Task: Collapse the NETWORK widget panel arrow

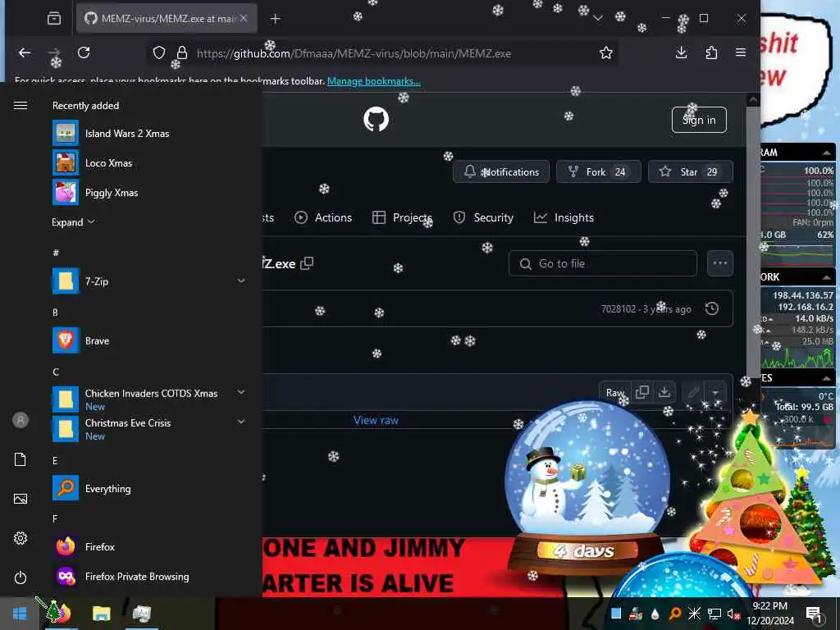Action: [x=827, y=277]
